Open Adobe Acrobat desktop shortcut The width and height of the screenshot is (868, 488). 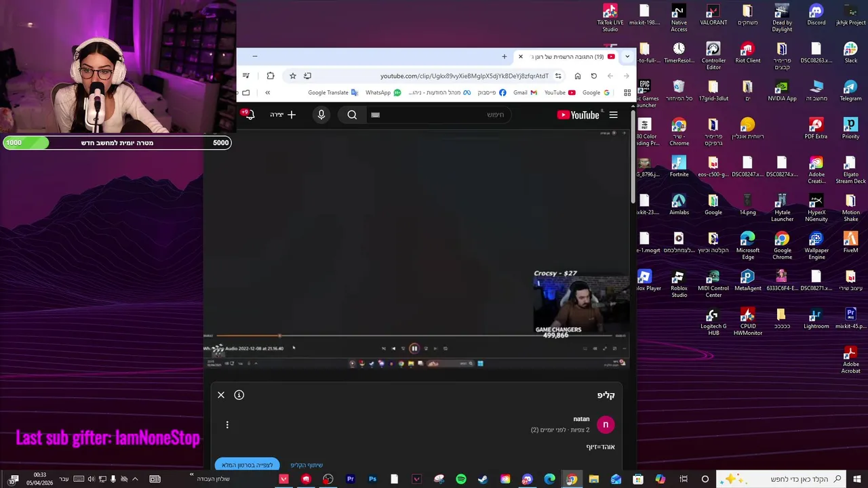pos(850,359)
